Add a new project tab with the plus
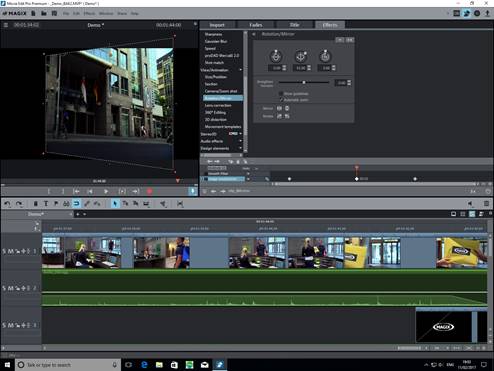The image size is (494, 371). click(x=78, y=214)
